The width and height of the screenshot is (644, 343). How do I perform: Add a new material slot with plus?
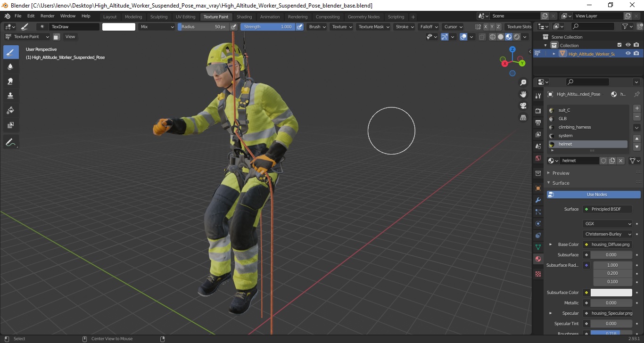pos(637,108)
